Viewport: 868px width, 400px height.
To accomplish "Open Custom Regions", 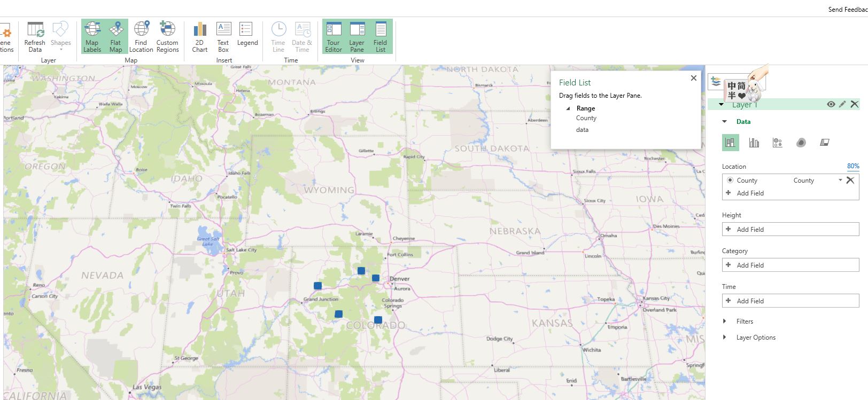I will (167, 37).
